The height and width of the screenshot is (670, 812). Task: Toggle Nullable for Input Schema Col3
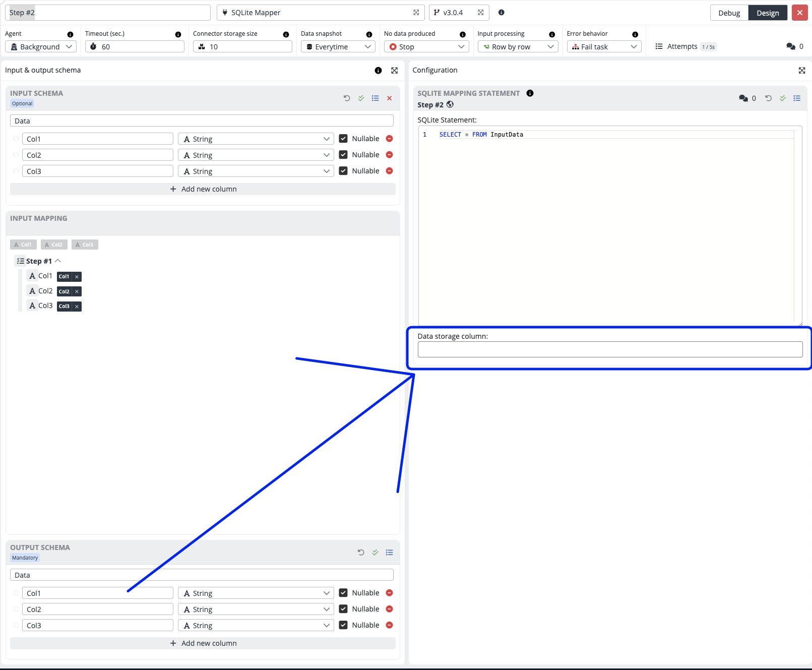(343, 171)
